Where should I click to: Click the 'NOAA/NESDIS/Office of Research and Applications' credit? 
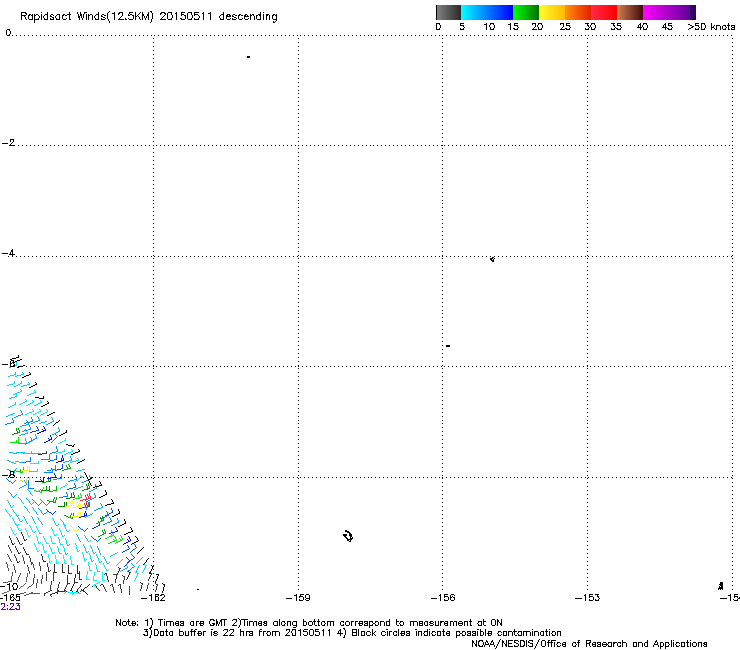click(589, 644)
